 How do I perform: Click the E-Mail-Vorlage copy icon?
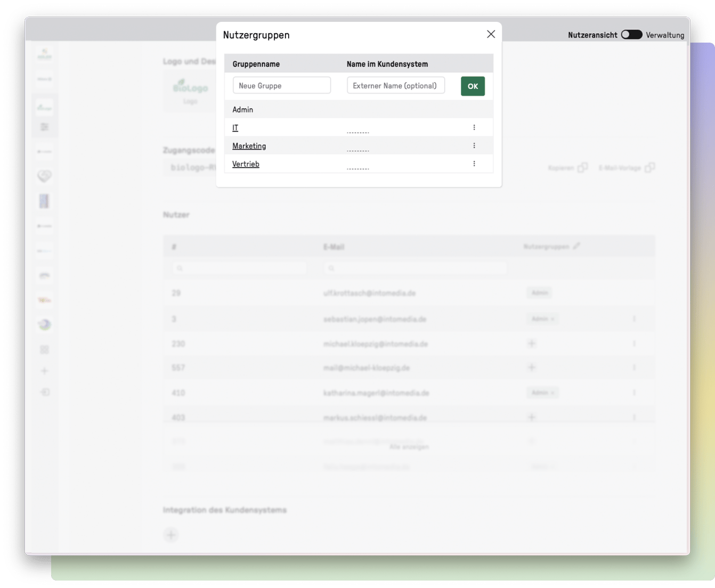[649, 168]
